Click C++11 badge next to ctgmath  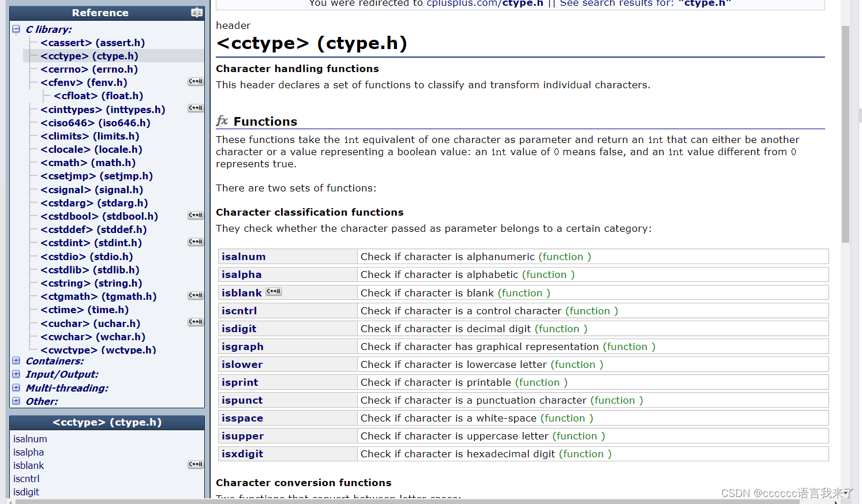[196, 296]
